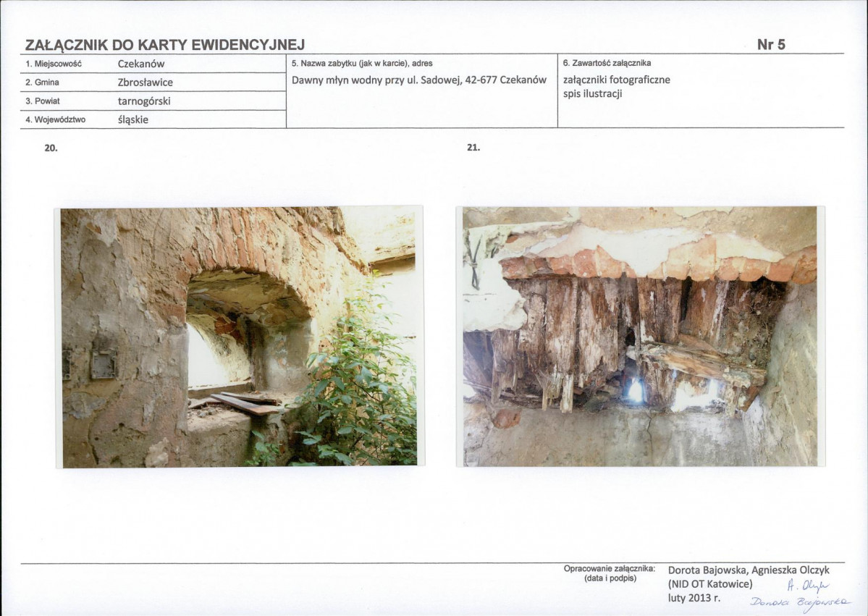
Task: Click the photo of the rotted wooden ceiling
Action: click(x=641, y=337)
